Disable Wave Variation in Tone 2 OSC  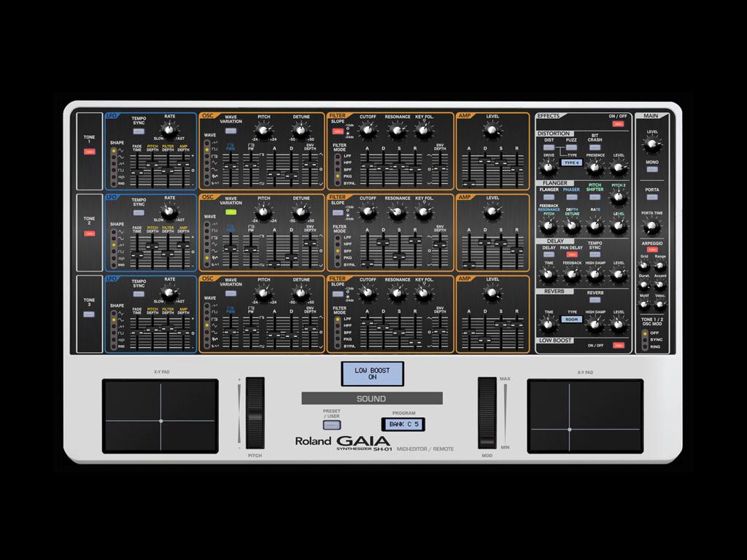point(231,212)
